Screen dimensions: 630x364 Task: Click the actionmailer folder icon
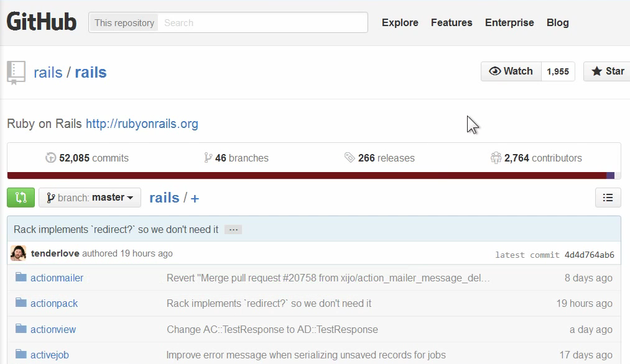point(21,277)
